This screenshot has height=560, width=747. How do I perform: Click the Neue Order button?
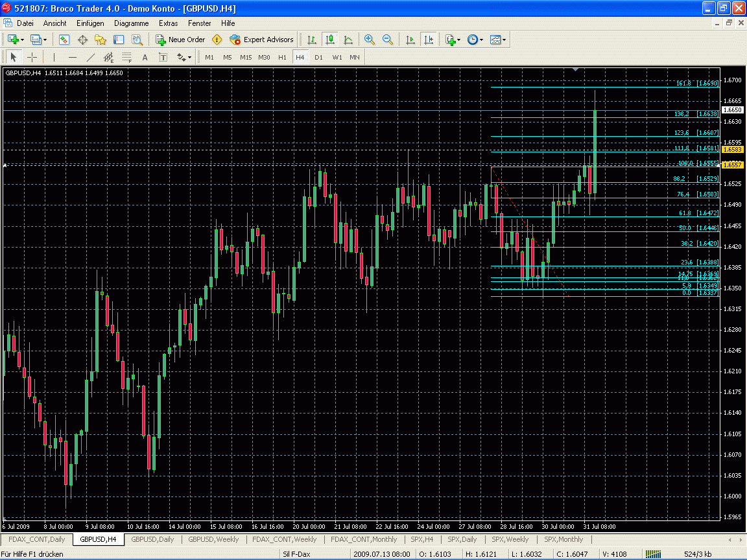(180, 40)
